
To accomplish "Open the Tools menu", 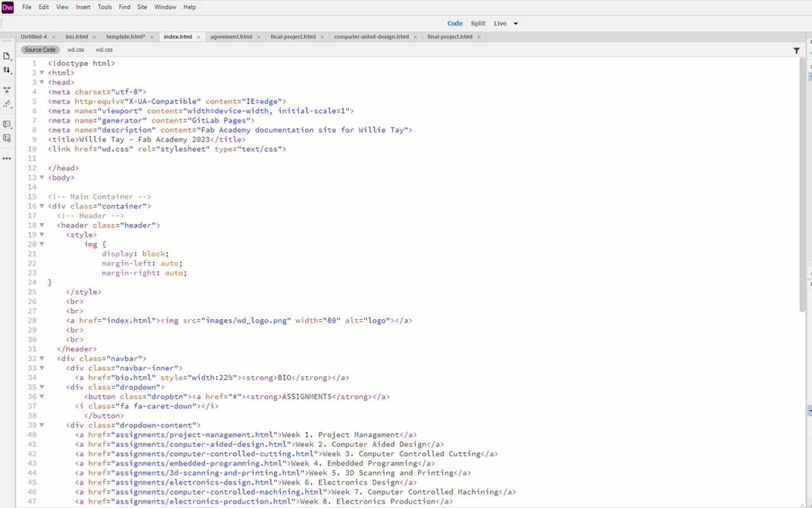I will tap(105, 7).
